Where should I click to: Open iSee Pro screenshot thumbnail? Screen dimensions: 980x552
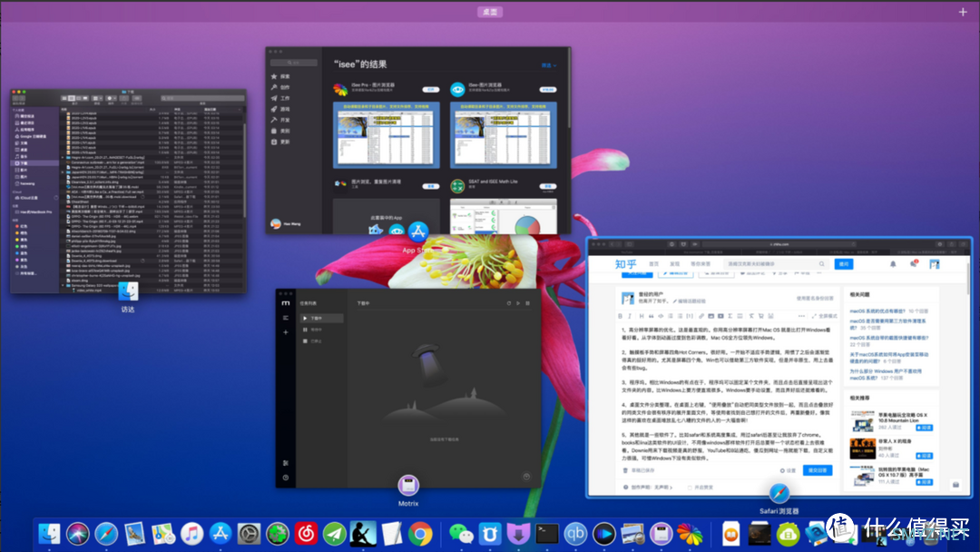[x=387, y=135]
